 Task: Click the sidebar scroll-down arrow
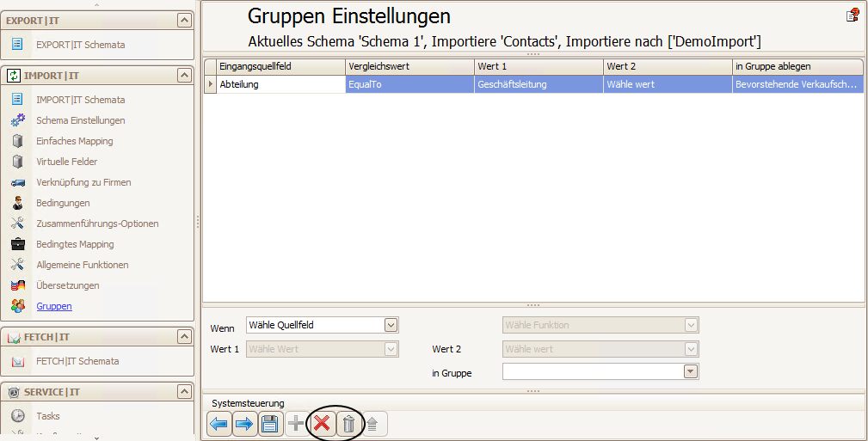[97, 438]
